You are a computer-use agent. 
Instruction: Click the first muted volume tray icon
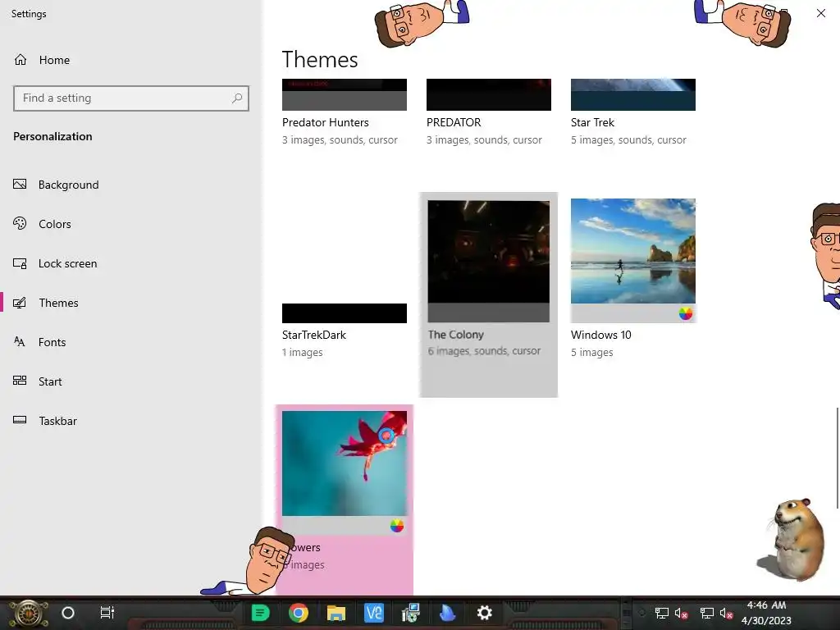tap(682, 614)
